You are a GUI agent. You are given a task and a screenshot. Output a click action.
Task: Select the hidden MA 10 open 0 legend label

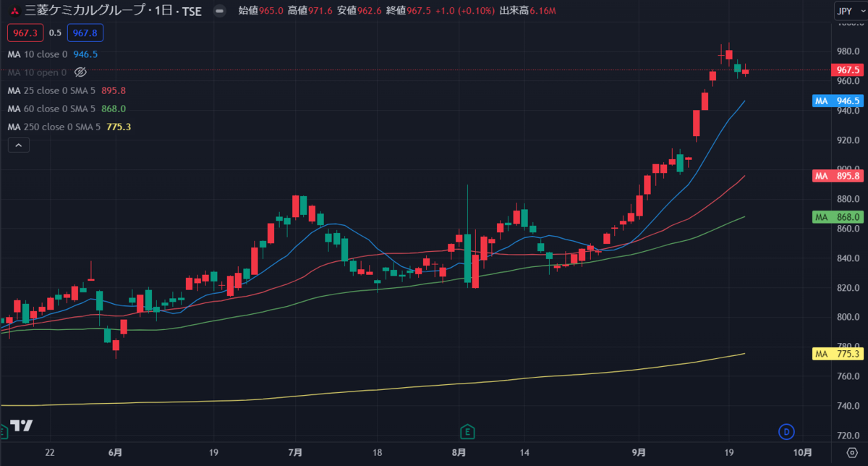37,72
